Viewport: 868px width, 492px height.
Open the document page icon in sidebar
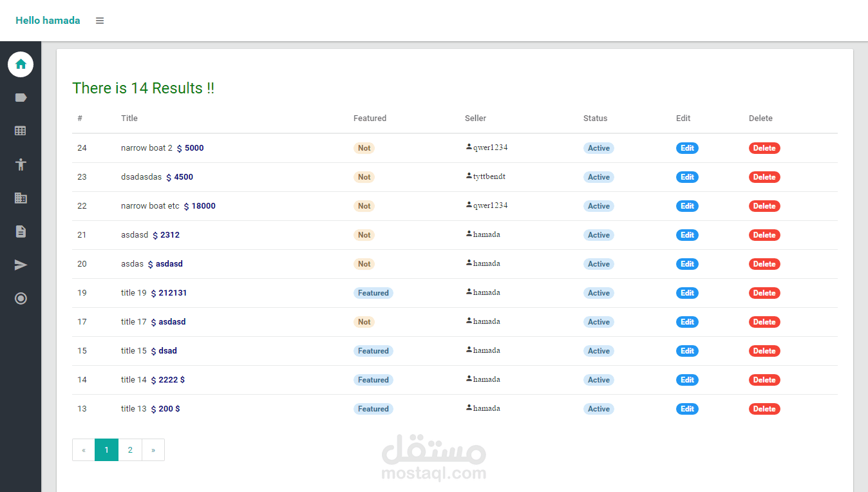click(x=21, y=231)
